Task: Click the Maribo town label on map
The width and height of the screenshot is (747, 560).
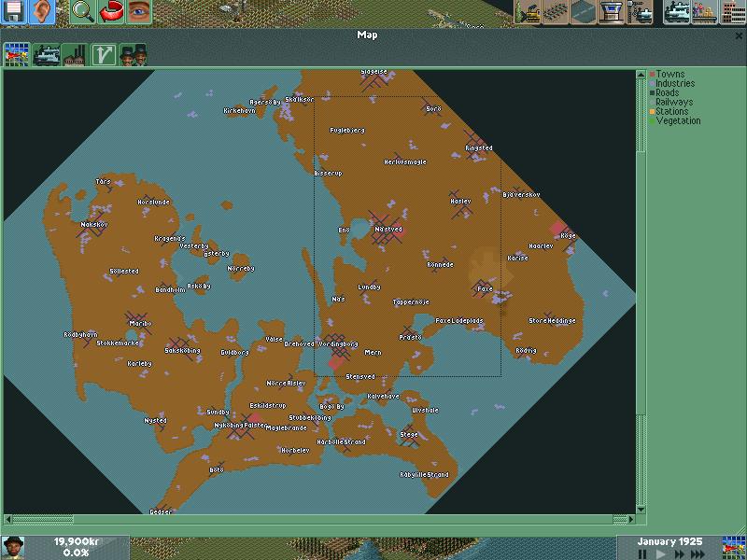Action: pyautogui.click(x=141, y=323)
